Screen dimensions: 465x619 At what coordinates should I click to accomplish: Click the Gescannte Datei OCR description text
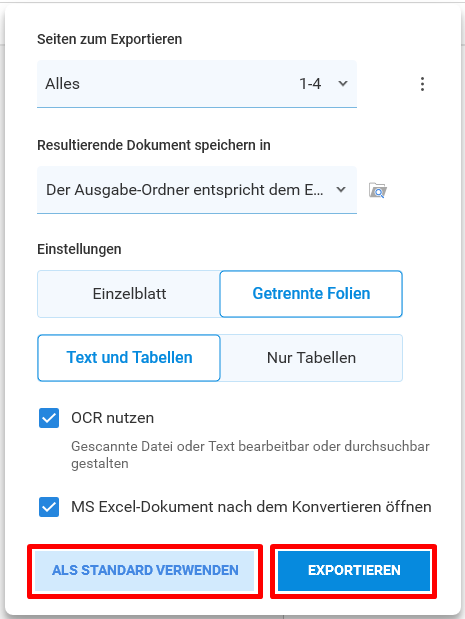[250, 455]
